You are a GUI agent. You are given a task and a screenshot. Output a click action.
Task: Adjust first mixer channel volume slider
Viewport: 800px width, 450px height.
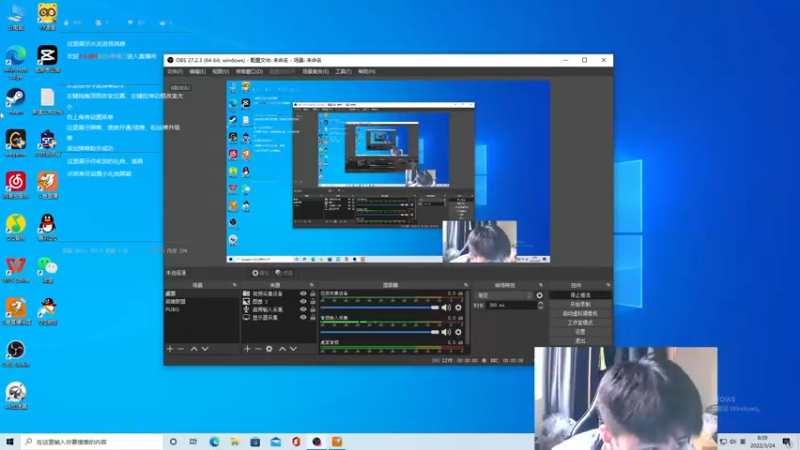(380, 308)
